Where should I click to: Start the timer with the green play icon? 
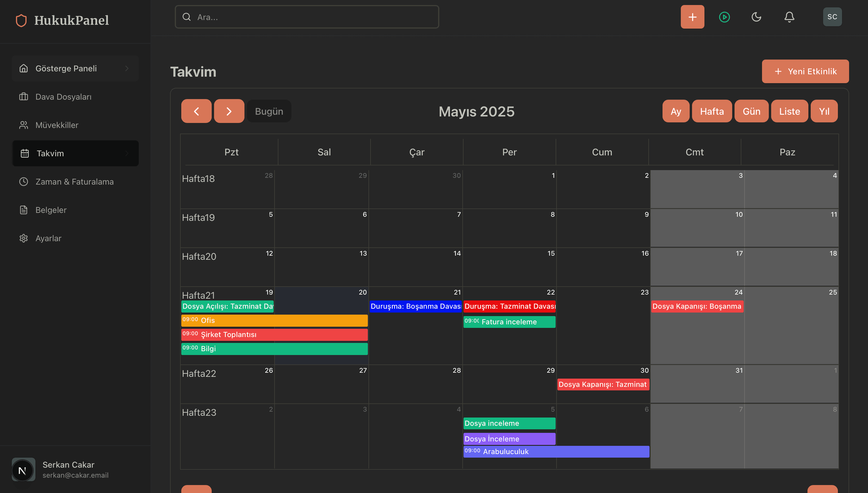(724, 17)
